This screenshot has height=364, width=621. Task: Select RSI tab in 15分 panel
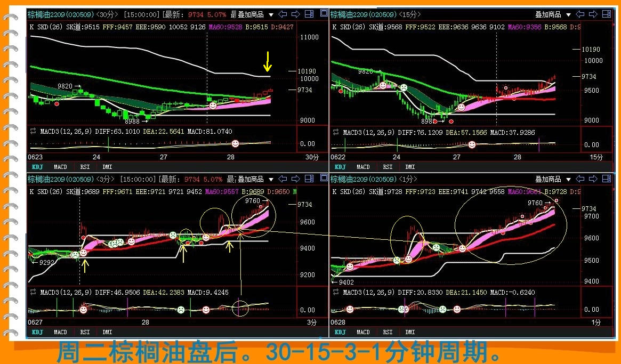tap(388, 167)
